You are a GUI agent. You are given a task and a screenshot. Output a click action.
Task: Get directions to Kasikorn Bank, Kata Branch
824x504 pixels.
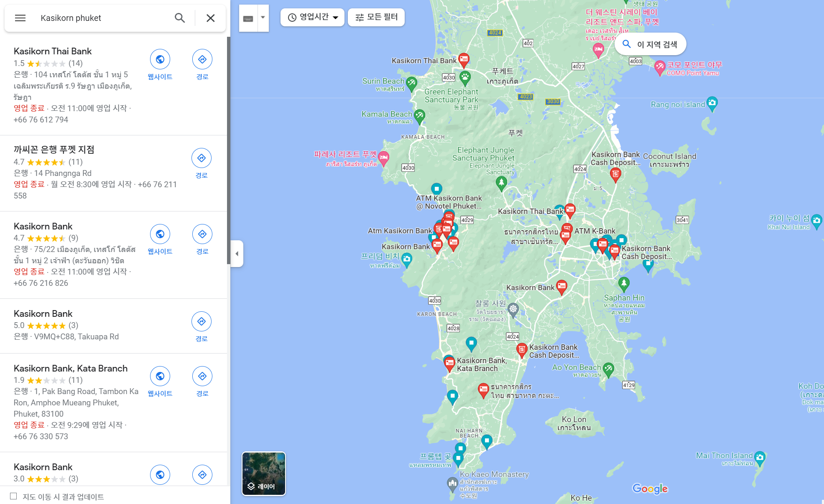(x=202, y=376)
